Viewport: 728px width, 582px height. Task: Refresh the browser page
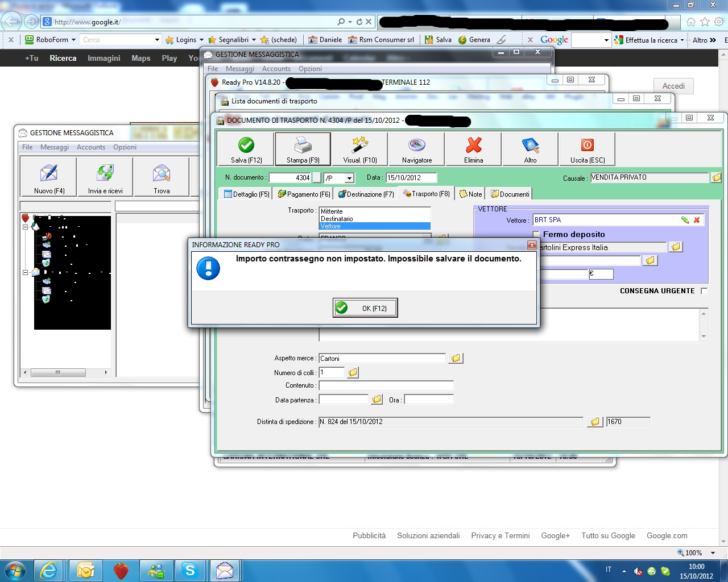tap(359, 22)
